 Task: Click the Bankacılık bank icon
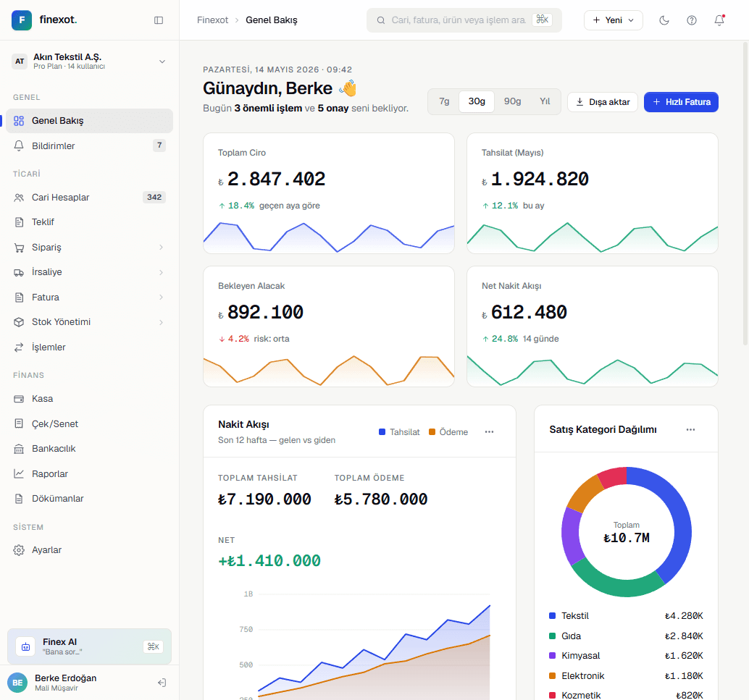(x=19, y=449)
